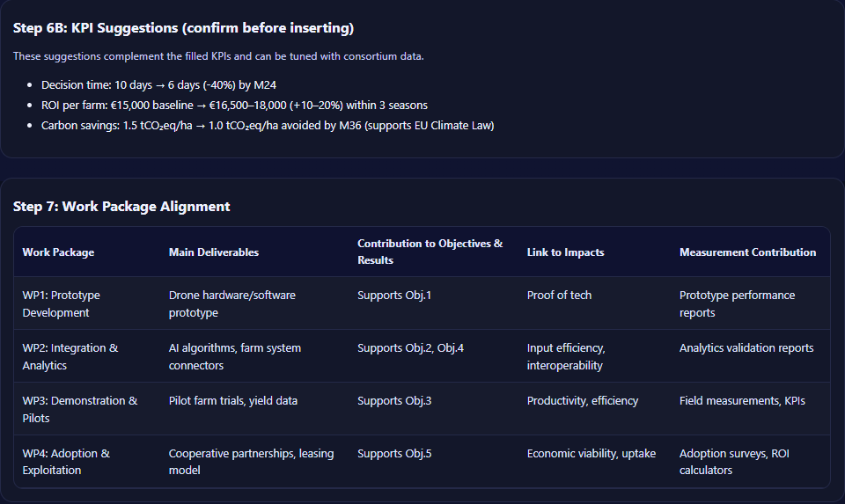Select the WP3: Demonstration & Pilots cell

click(79, 409)
